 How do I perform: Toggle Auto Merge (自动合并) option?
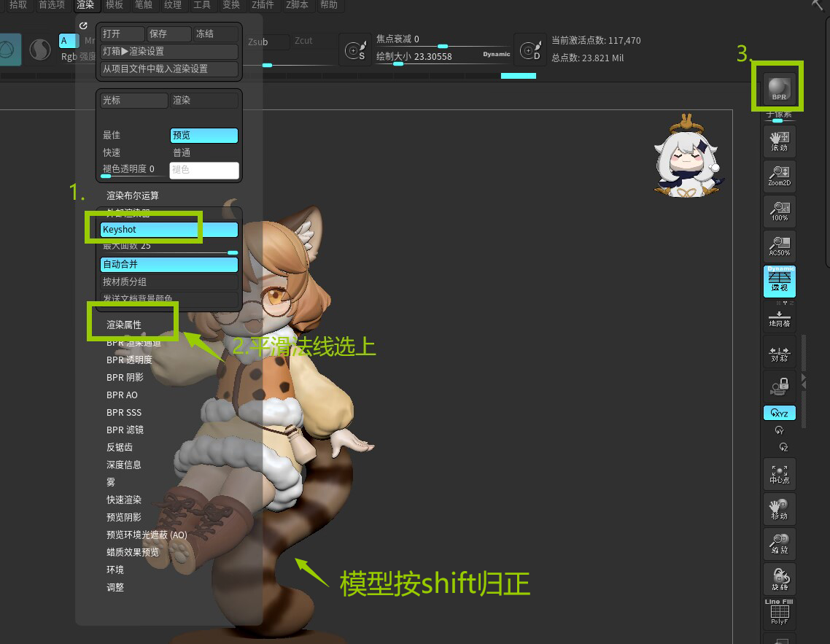(x=169, y=264)
